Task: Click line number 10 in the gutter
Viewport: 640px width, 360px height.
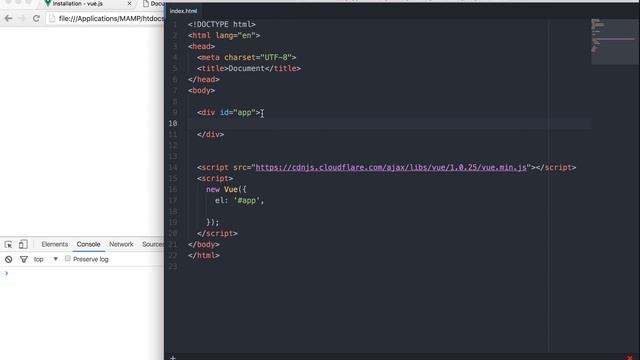Action: [x=173, y=123]
